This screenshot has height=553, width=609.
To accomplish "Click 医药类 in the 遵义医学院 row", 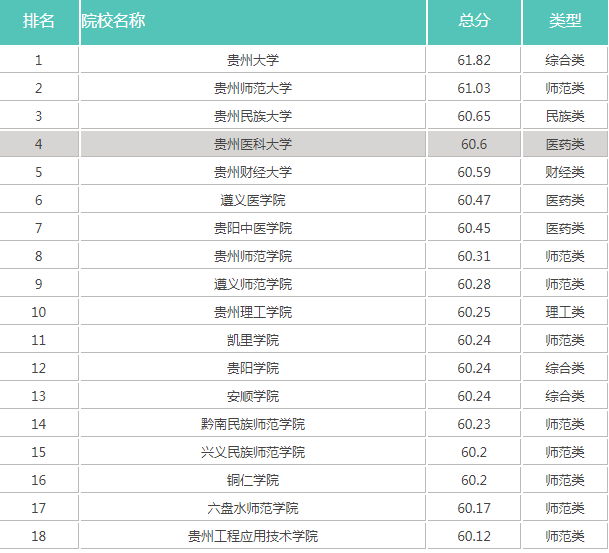I will (565, 200).
